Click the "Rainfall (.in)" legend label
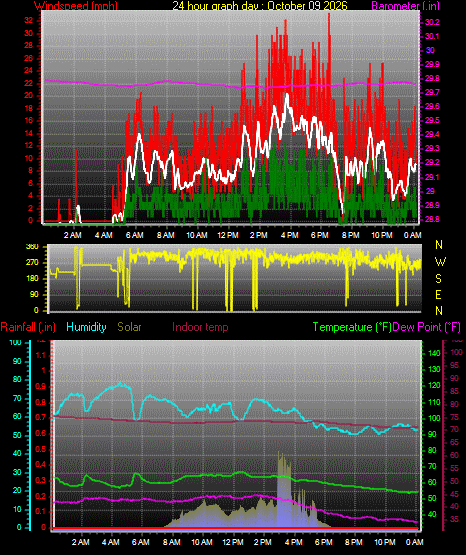This screenshot has width=466, height=555. click(x=28, y=327)
